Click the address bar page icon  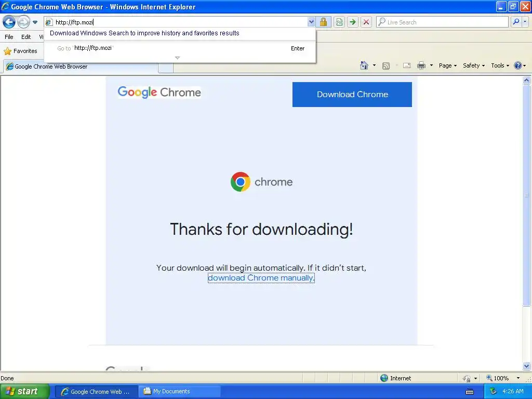49,22
